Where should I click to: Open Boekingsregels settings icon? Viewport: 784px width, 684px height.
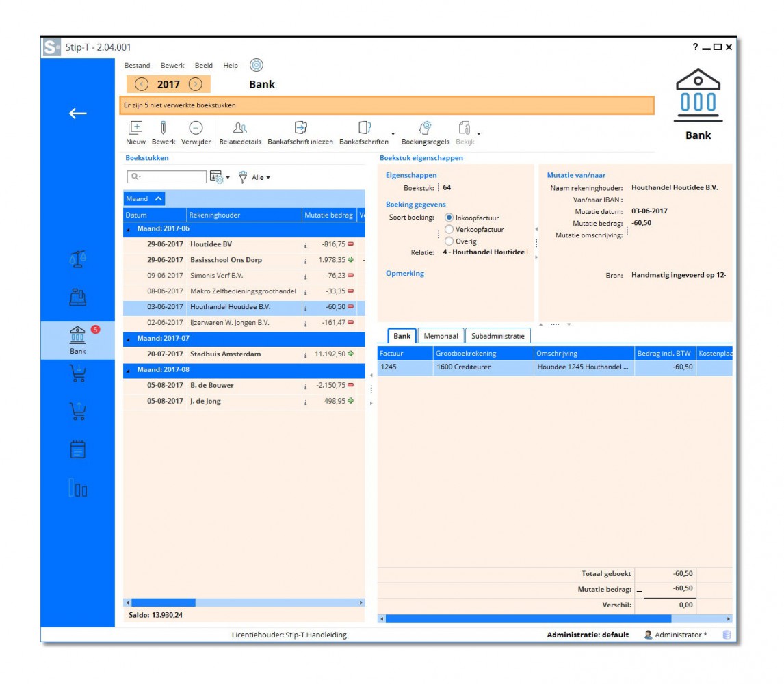424,128
